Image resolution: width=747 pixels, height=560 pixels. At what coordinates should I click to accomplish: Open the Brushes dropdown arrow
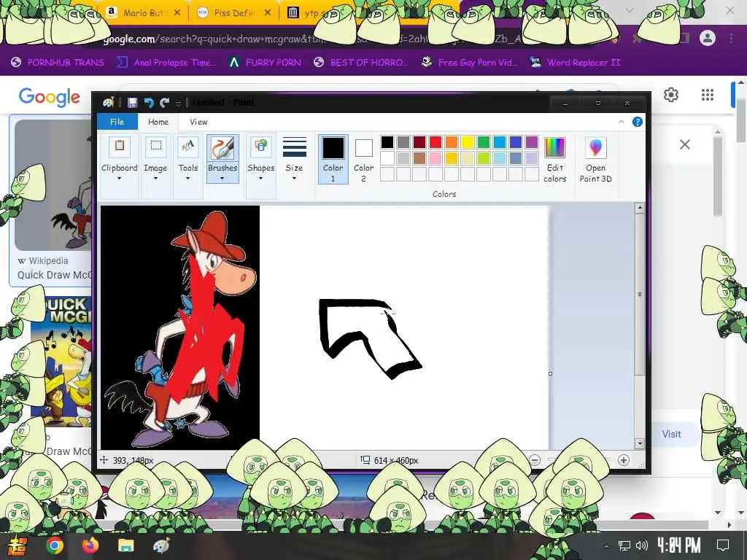pyautogui.click(x=222, y=178)
